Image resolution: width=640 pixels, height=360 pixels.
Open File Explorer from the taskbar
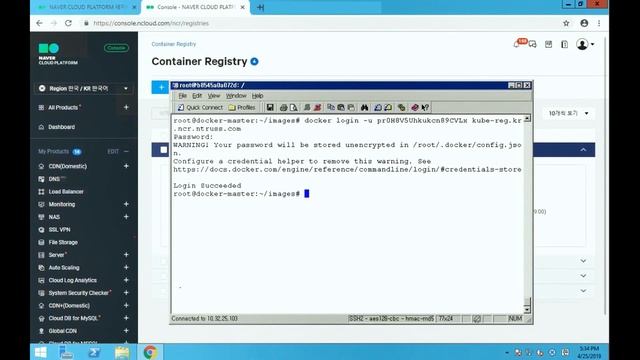pos(122,352)
